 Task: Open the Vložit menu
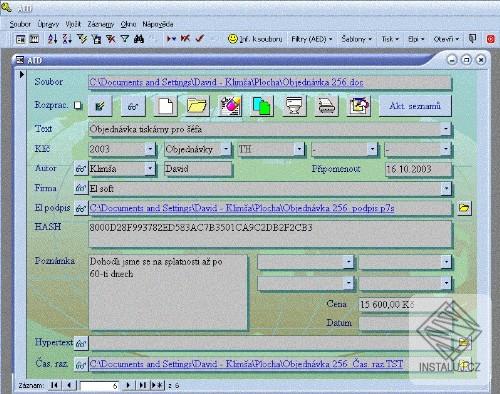pos(73,24)
